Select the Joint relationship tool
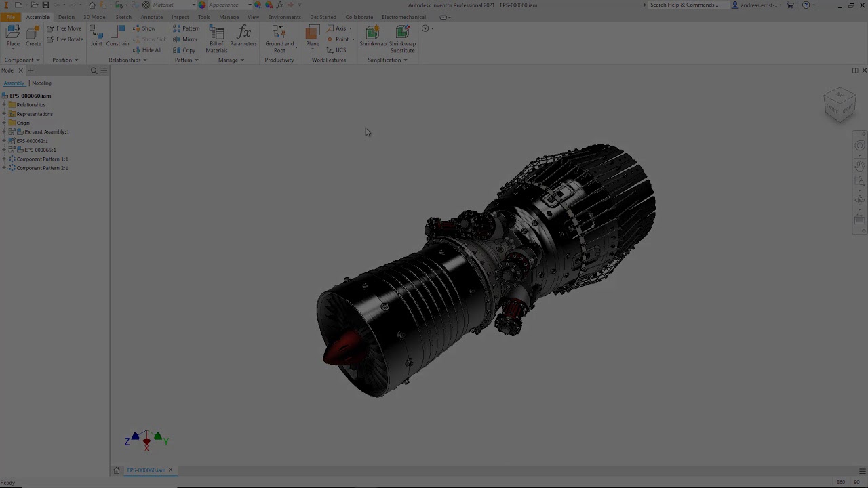The image size is (868, 488). (x=96, y=36)
